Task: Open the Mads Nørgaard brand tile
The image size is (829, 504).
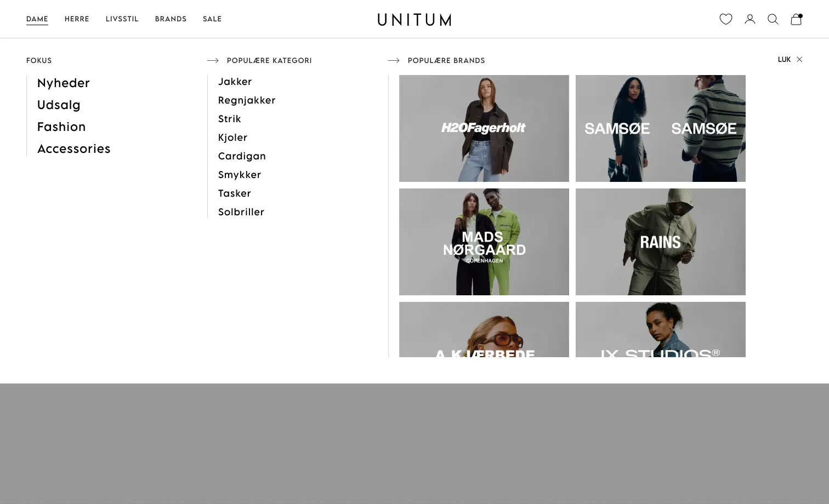Action: (x=484, y=242)
